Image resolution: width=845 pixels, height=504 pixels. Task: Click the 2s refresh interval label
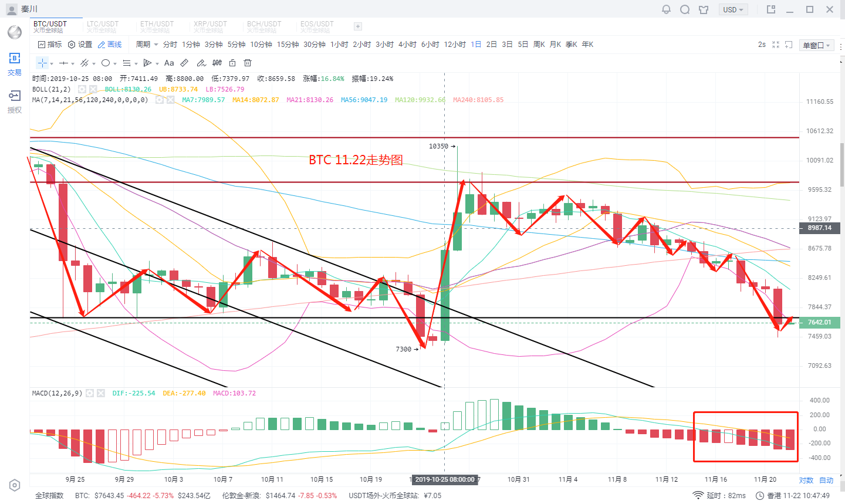(x=762, y=45)
